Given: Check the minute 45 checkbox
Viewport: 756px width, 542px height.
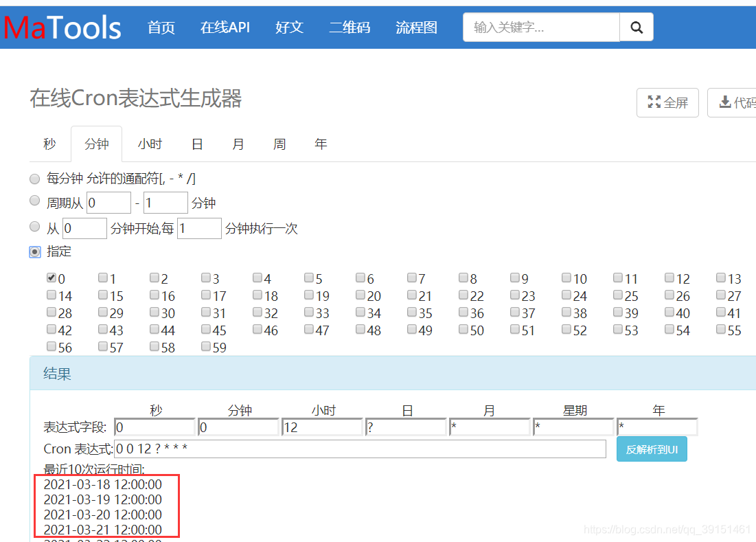Looking at the screenshot, I should tap(206, 329).
